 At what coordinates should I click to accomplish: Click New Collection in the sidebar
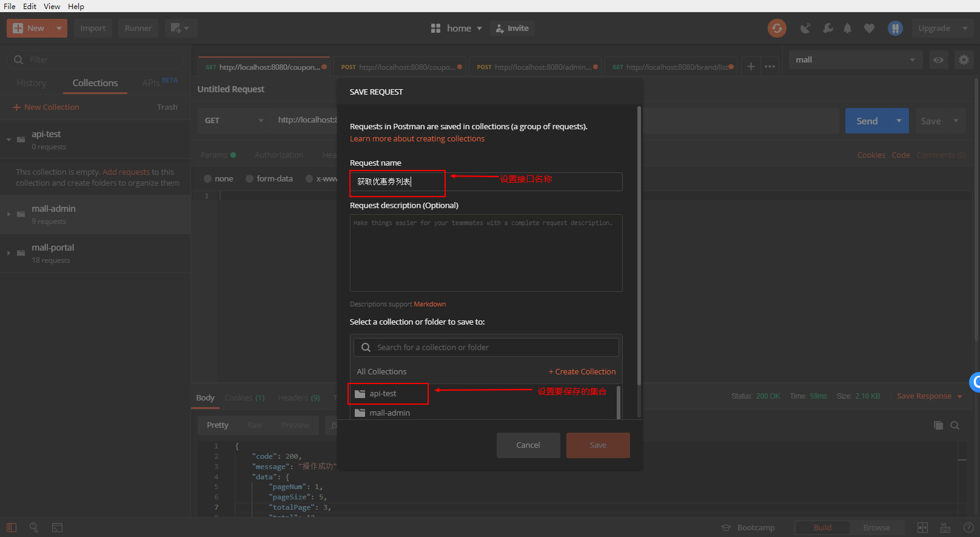pos(46,107)
